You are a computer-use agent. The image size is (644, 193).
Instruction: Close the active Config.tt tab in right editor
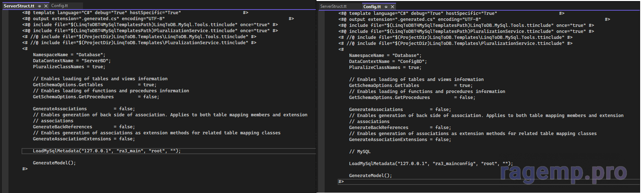392,7
